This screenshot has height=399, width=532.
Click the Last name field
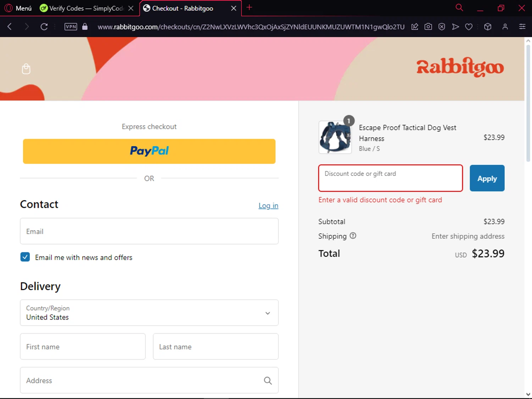coord(216,347)
